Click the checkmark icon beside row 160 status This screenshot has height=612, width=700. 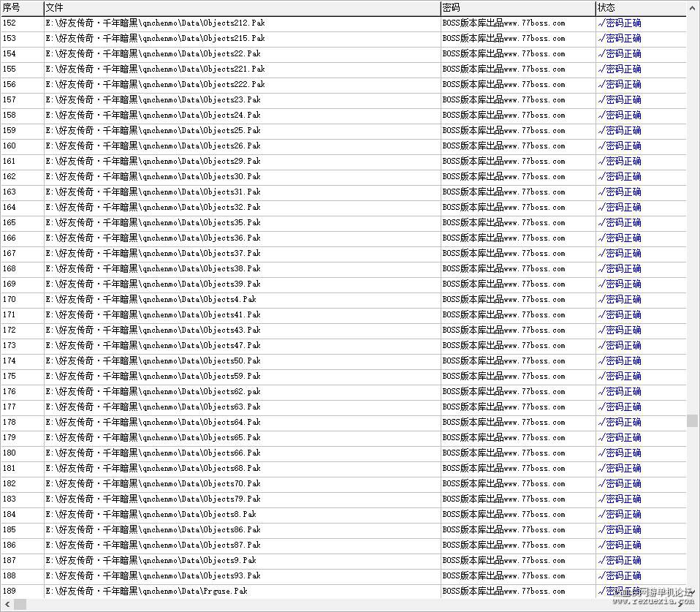click(x=601, y=146)
